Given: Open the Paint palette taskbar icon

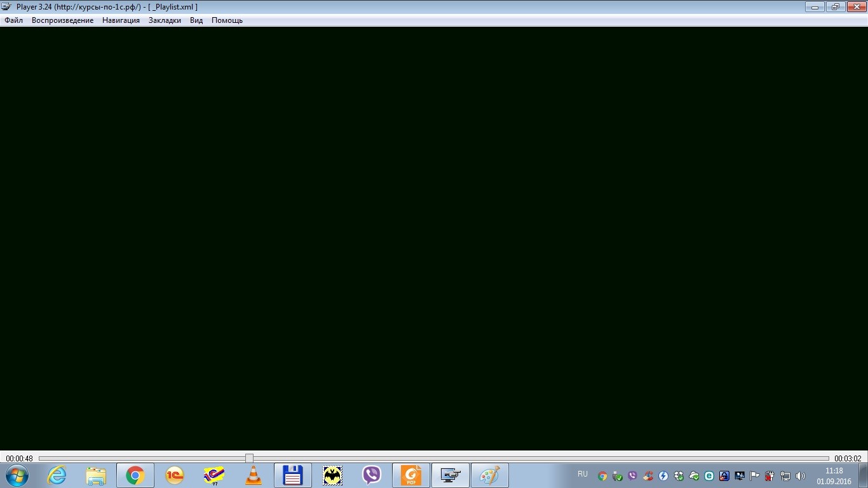Looking at the screenshot, I should point(489,475).
